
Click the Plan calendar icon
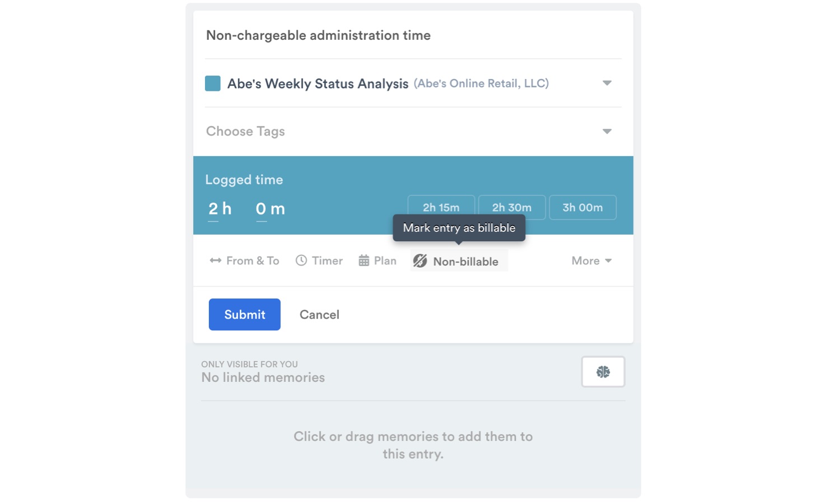click(364, 260)
